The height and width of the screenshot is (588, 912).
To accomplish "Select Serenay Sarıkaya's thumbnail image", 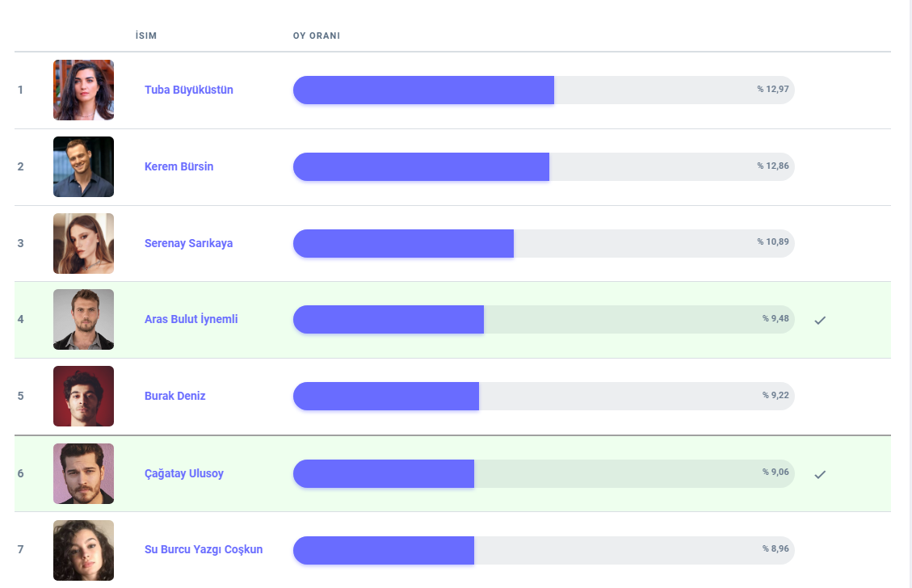I will (x=83, y=243).
